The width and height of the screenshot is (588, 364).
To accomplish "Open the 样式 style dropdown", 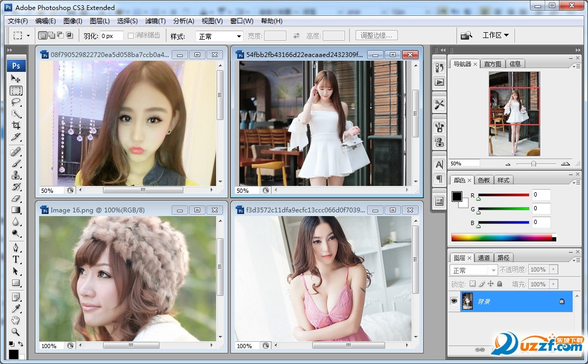I will [219, 36].
